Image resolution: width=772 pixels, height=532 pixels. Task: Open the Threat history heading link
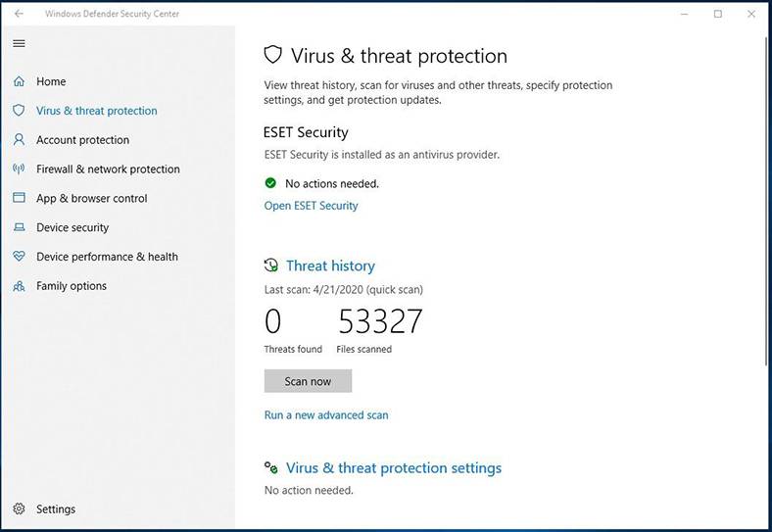click(330, 266)
